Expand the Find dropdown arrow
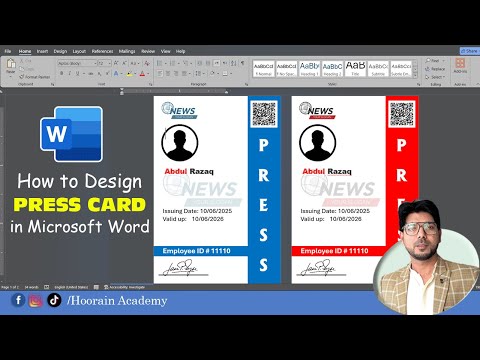Viewport: 480px width, 360px height. [444, 61]
